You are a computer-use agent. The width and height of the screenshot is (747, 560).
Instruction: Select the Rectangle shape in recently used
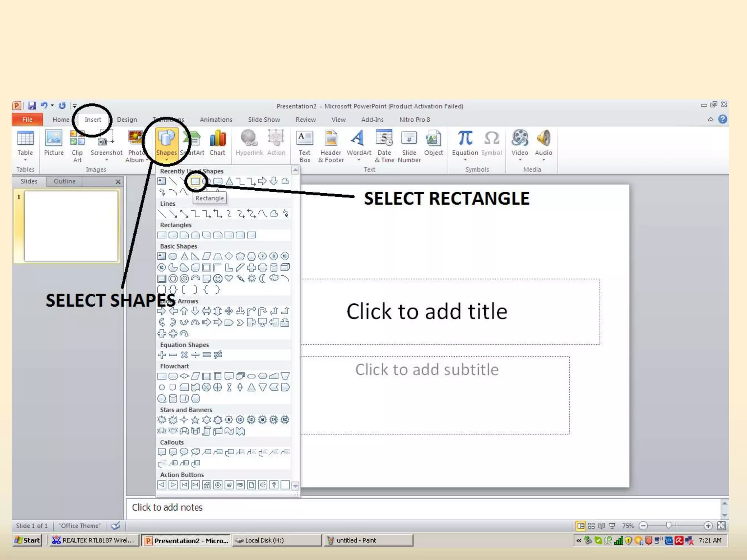click(196, 181)
